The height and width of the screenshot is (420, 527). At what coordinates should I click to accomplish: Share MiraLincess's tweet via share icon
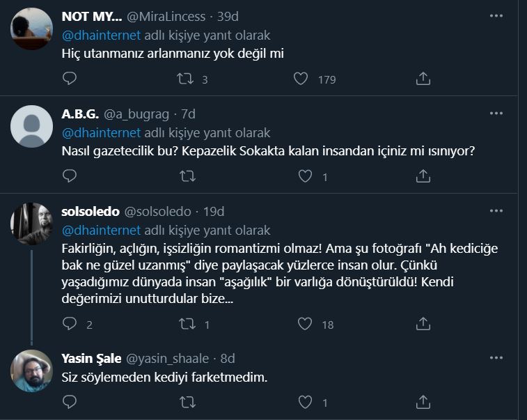click(423, 79)
